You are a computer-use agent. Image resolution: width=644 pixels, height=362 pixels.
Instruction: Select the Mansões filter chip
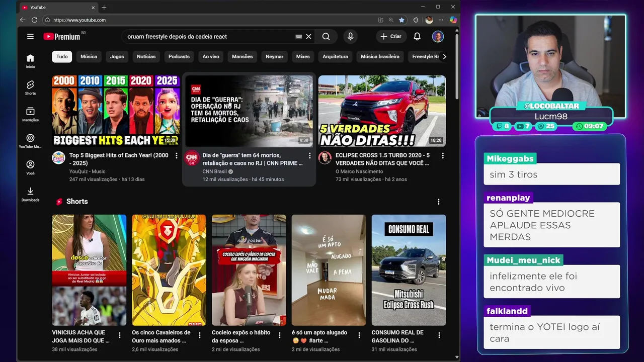242,57
